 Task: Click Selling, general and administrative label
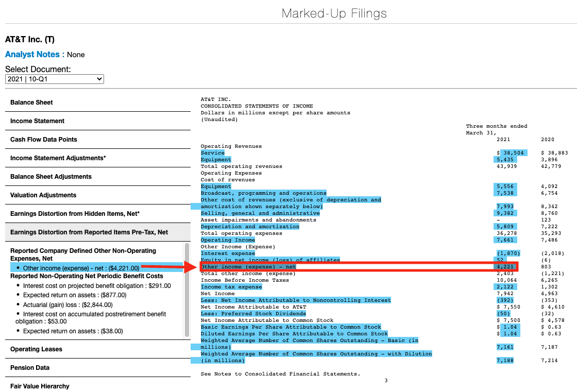tap(260, 213)
